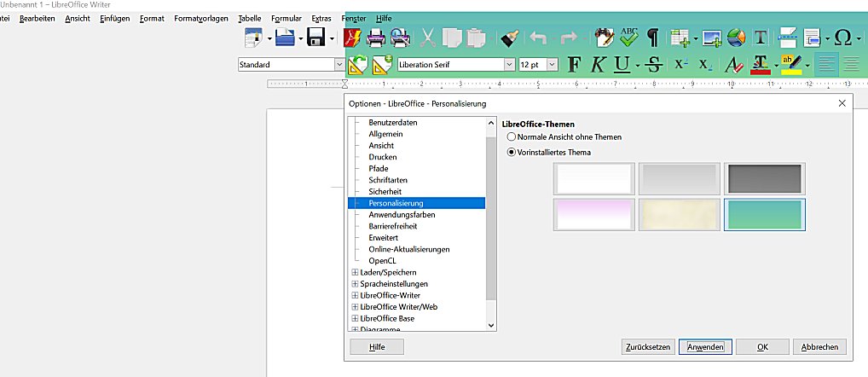
Task: Toggle underline U formatting
Action: coord(622,65)
